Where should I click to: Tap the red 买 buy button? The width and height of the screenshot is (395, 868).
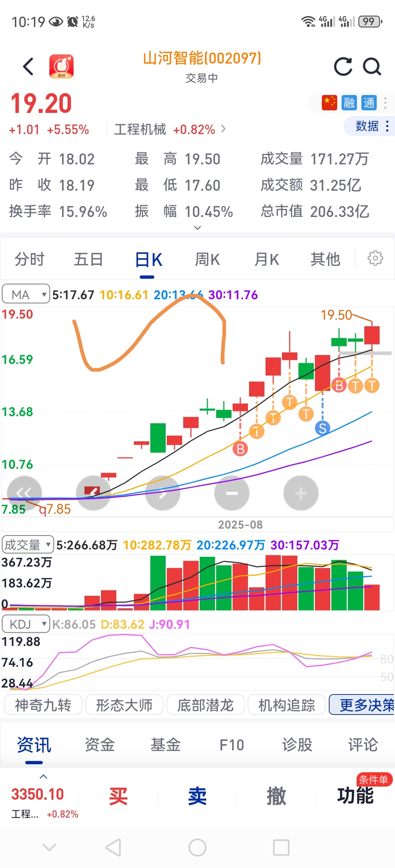[118, 796]
